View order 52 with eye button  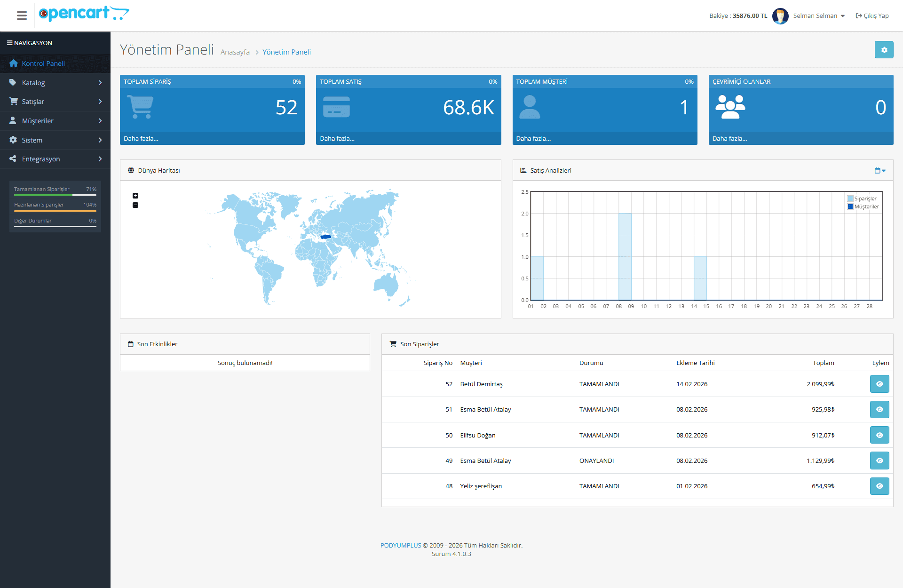tap(879, 384)
